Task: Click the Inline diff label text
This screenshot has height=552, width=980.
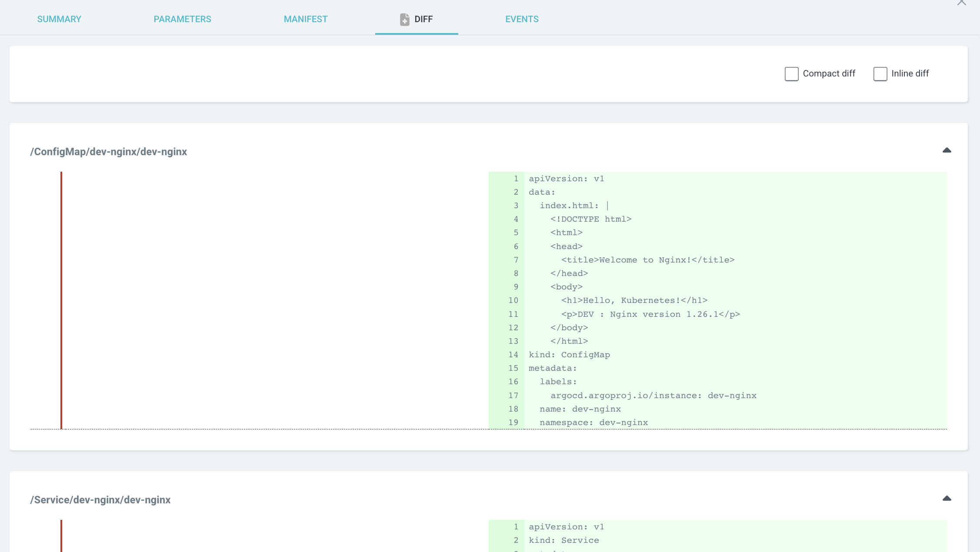Action: coord(910,74)
